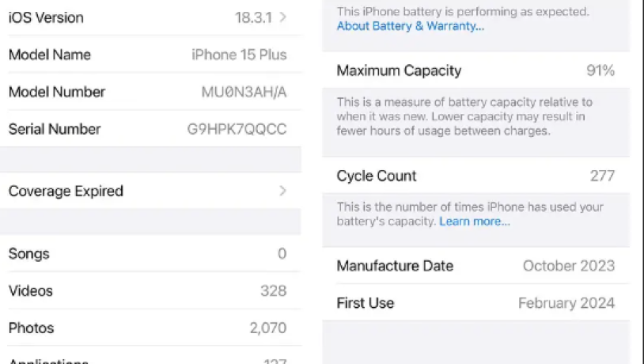The height and width of the screenshot is (364, 644).
Task: Select the Videos count row
Action: pyautogui.click(x=150, y=291)
